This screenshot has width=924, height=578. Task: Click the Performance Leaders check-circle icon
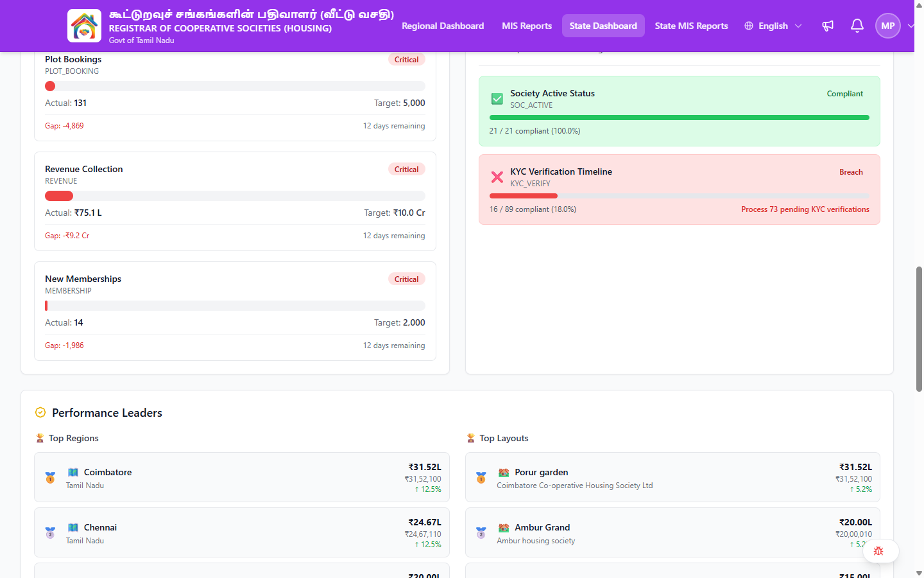pos(40,412)
